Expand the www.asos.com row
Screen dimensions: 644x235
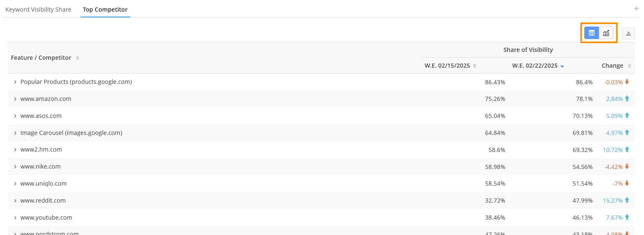tap(15, 116)
